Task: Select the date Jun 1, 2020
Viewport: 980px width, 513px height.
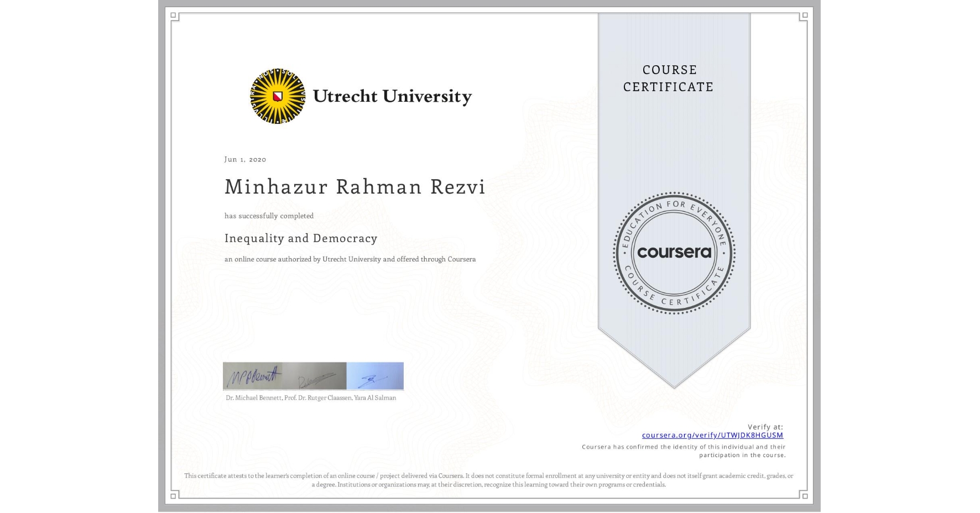Action: point(244,159)
